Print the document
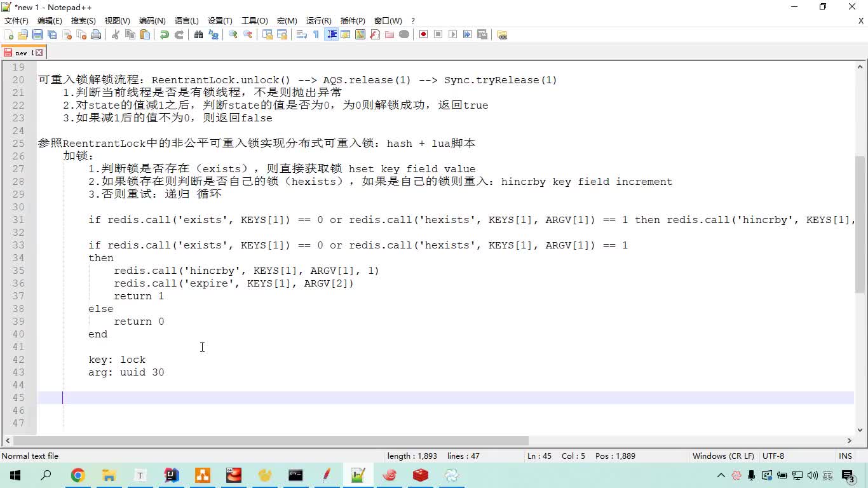 click(96, 35)
